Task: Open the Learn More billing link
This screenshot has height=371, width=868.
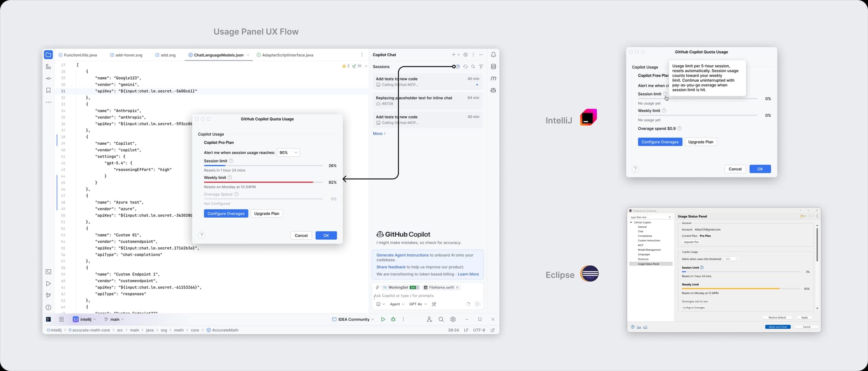Action: tap(468, 274)
